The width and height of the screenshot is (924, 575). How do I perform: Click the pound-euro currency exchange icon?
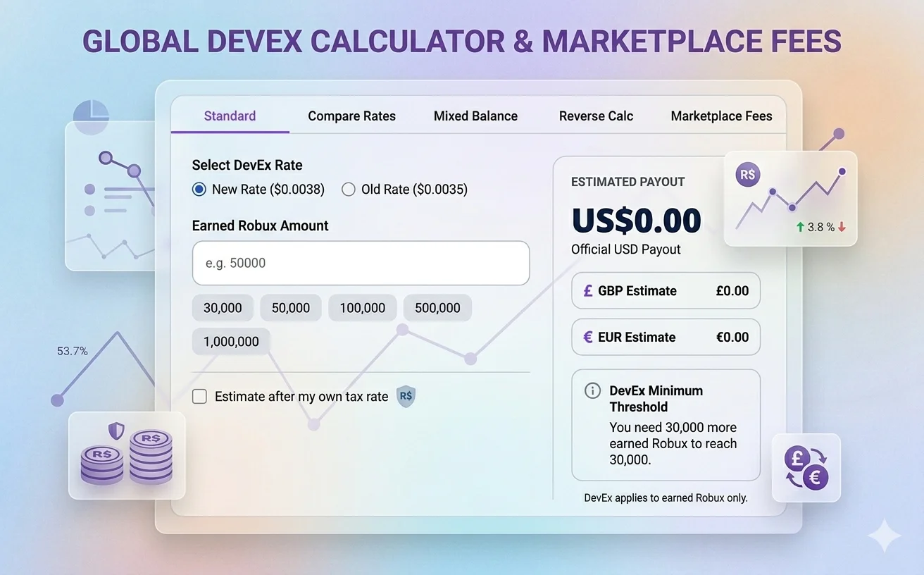806,468
